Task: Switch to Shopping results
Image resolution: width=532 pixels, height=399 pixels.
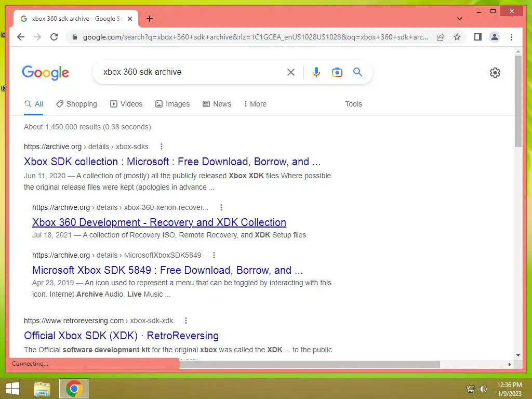Action: [x=77, y=104]
